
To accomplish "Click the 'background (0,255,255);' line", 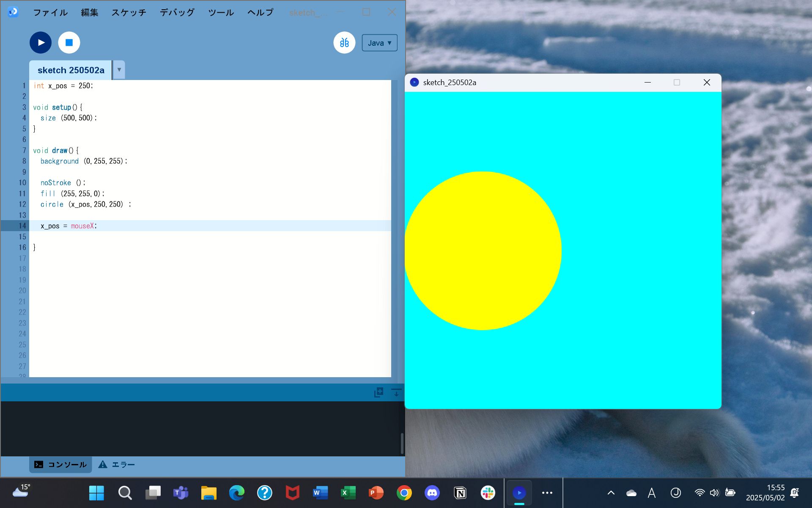I will pyautogui.click(x=84, y=161).
